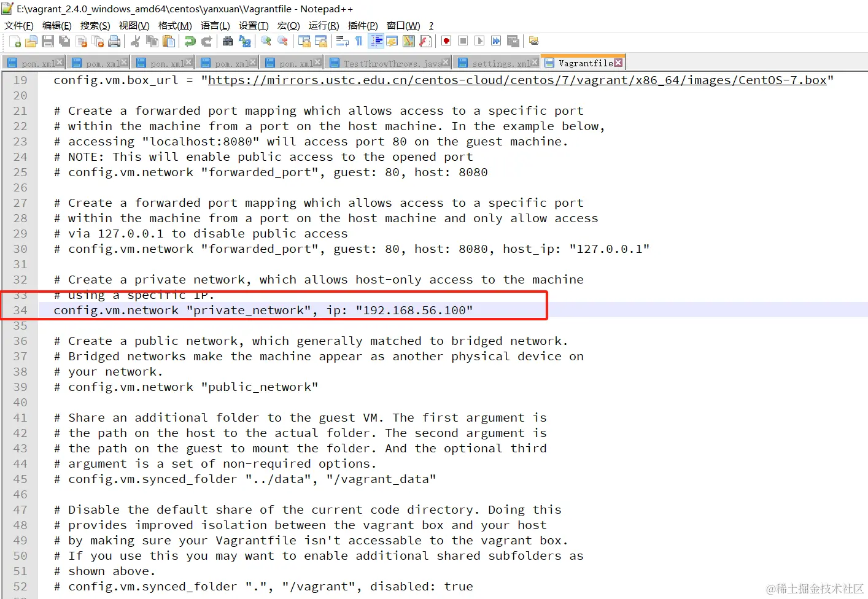Toggle synchronized horizontal scrolling icon
This screenshot has height=599, width=868.
pos(320,41)
